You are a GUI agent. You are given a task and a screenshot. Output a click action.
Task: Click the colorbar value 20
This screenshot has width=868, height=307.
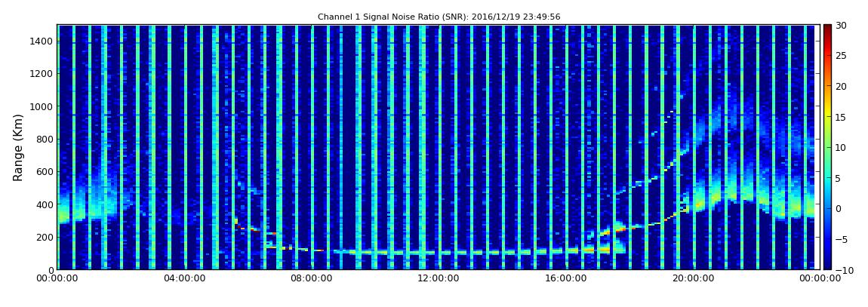[842, 86]
